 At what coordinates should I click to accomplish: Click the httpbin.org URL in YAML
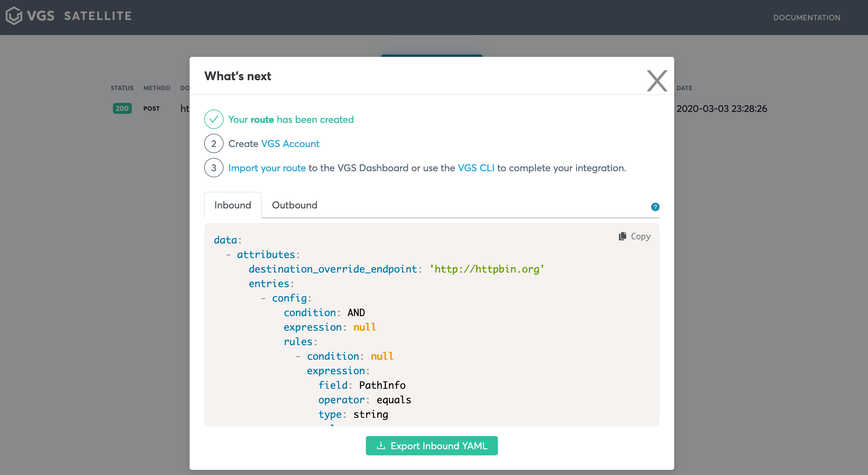click(x=487, y=269)
